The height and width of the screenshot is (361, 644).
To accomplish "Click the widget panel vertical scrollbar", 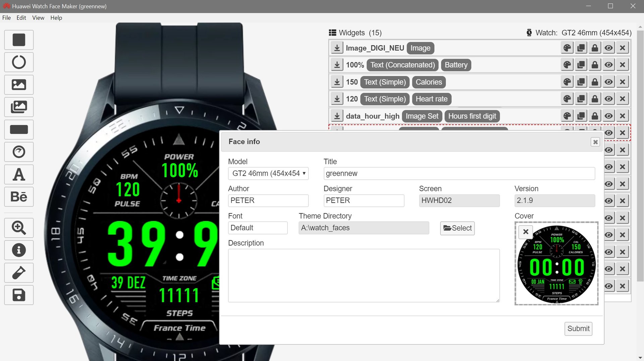I will [x=640, y=156].
